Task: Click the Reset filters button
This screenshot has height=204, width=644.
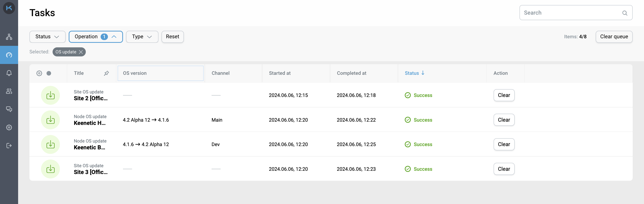Action: 172,37
